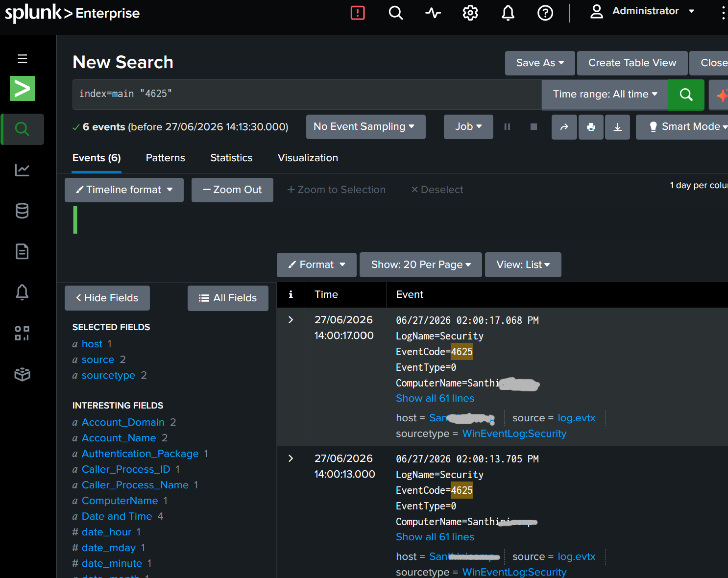Select the sourcetype field in sidebar
The image size is (728, 578).
coord(108,375)
